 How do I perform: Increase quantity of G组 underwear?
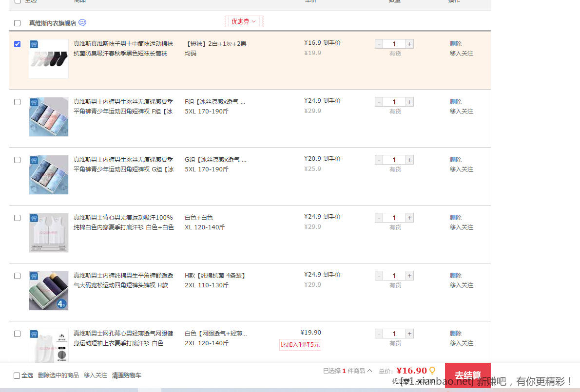(x=409, y=160)
